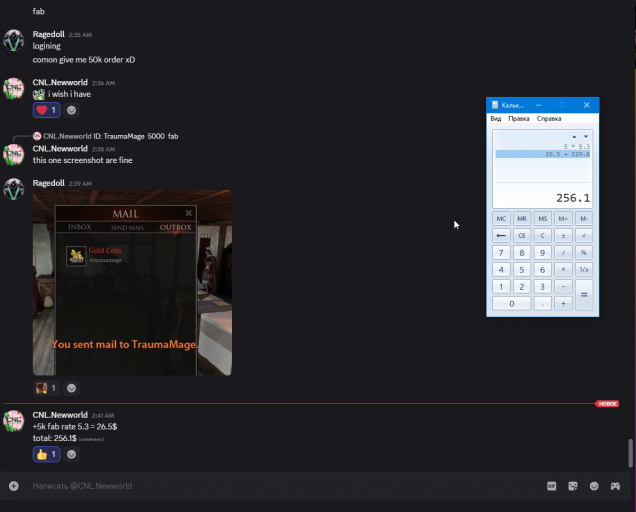Open the emoji picker in message bar
636x512 pixels.
594,486
